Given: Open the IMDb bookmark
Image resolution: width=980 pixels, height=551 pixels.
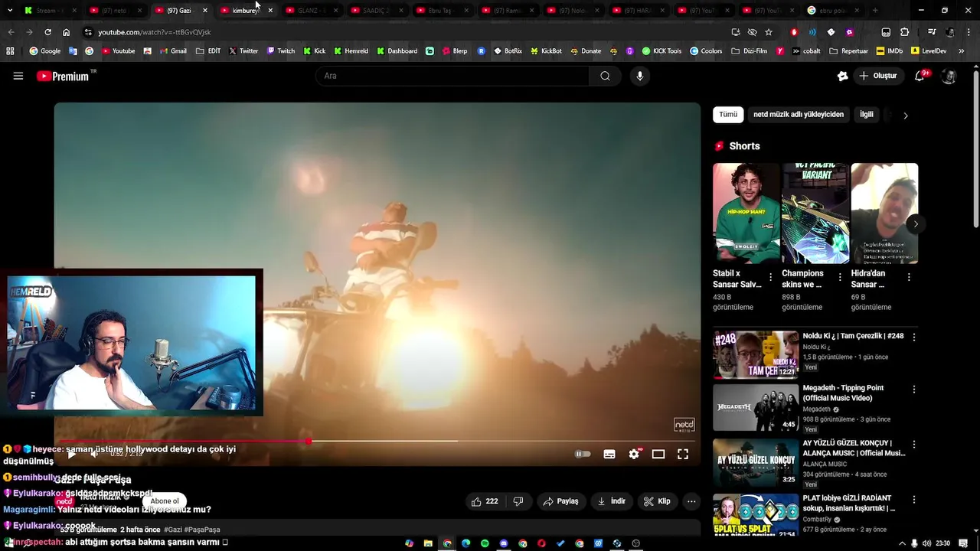Looking at the screenshot, I should pos(889,51).
